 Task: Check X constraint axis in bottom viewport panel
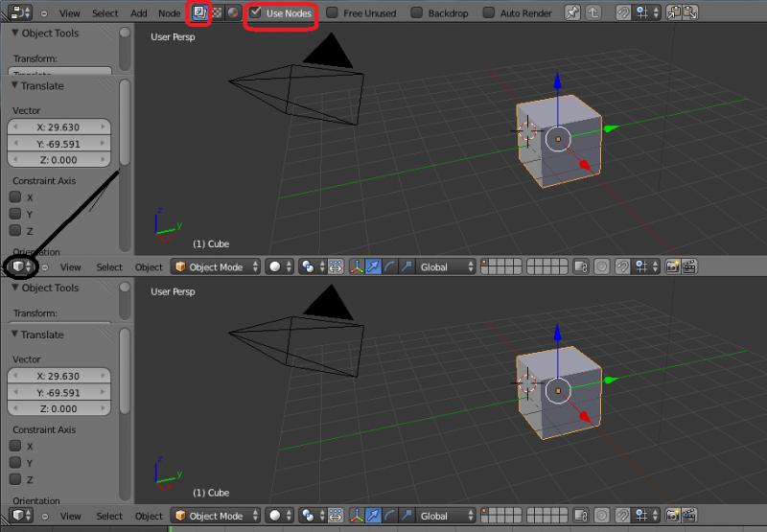[x=15, y=446]
